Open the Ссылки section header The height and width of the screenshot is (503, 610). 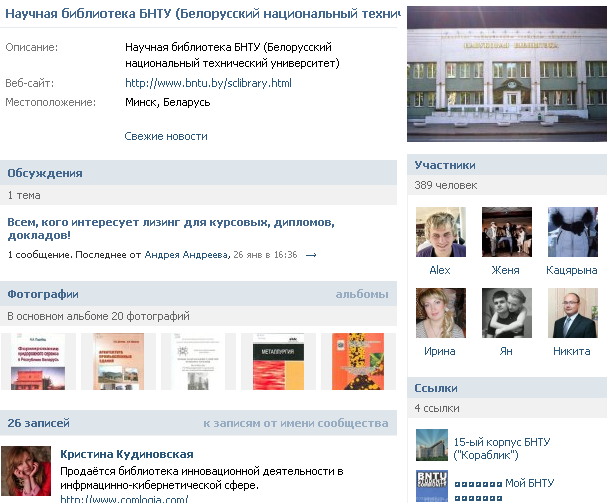click(507, 388)
